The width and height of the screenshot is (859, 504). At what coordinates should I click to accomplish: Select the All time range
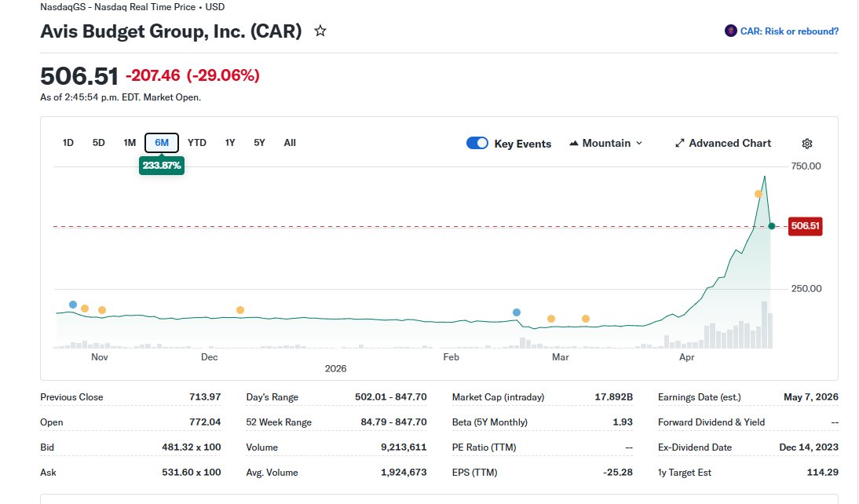click(x=290, y=143)
